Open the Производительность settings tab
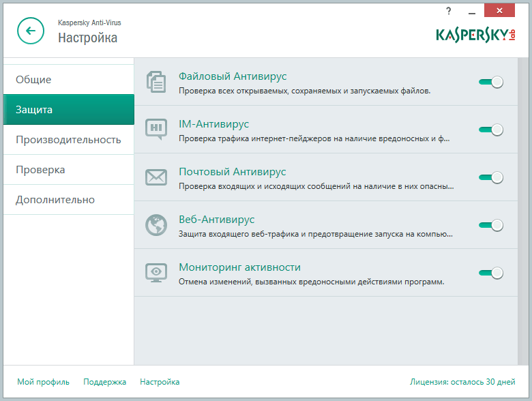Image resolution: width=532 pixels, height=401 pixels. (68, 139)
